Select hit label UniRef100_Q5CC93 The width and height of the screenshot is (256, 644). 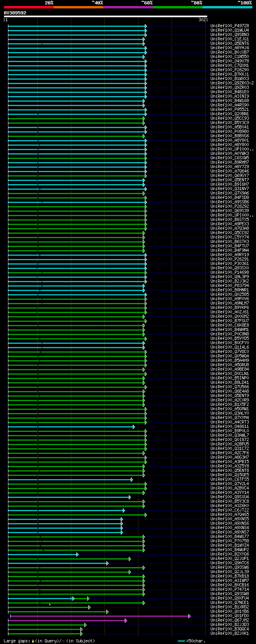(230, 118)
